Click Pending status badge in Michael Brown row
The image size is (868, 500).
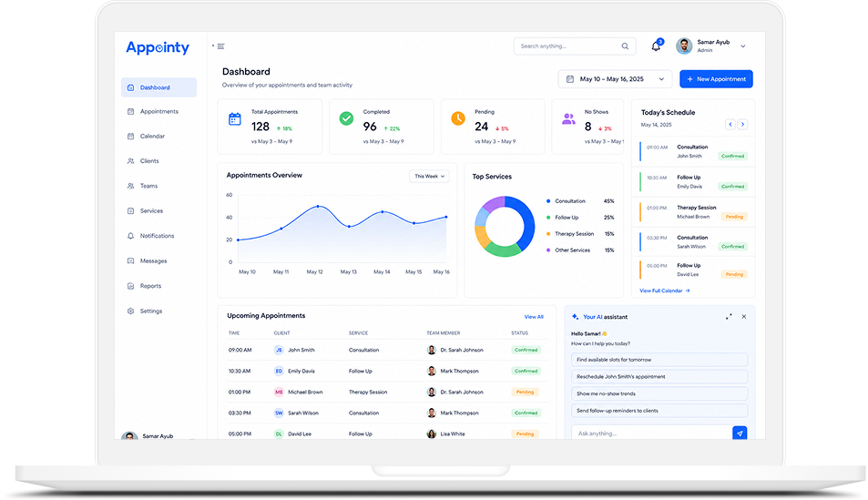525,393
